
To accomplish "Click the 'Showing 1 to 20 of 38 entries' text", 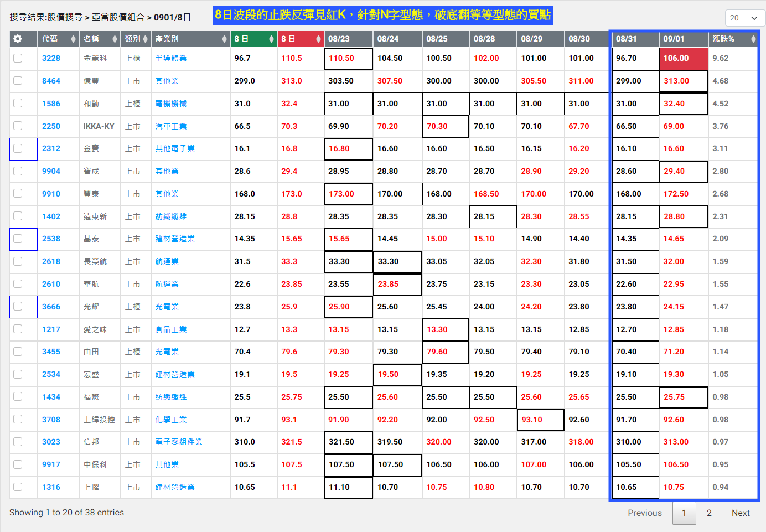I will tap(66, 513).
